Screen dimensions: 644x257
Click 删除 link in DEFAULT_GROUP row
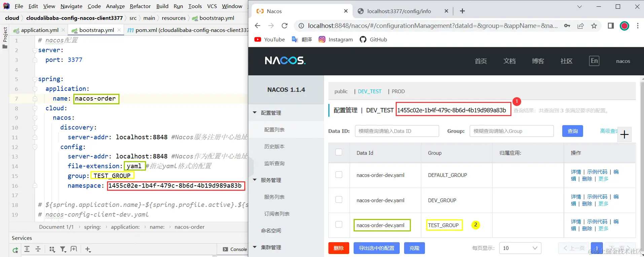[x=587, y=179]
